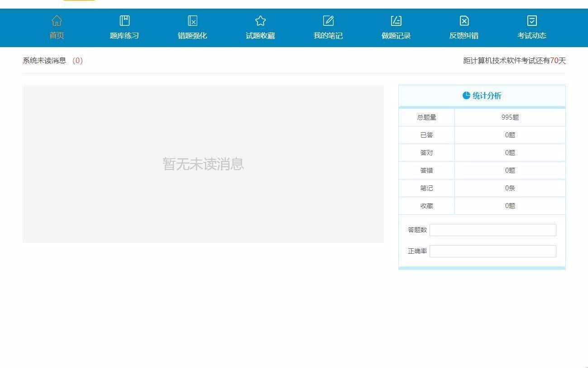
Task: Click the 0题 value in 已答 row
Action: [x=510, y=135]
